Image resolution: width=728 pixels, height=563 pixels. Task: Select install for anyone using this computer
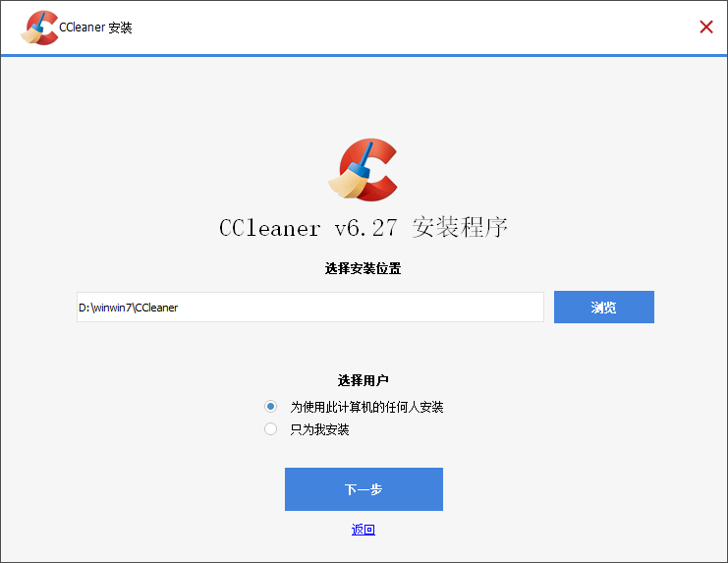(271, 407)
